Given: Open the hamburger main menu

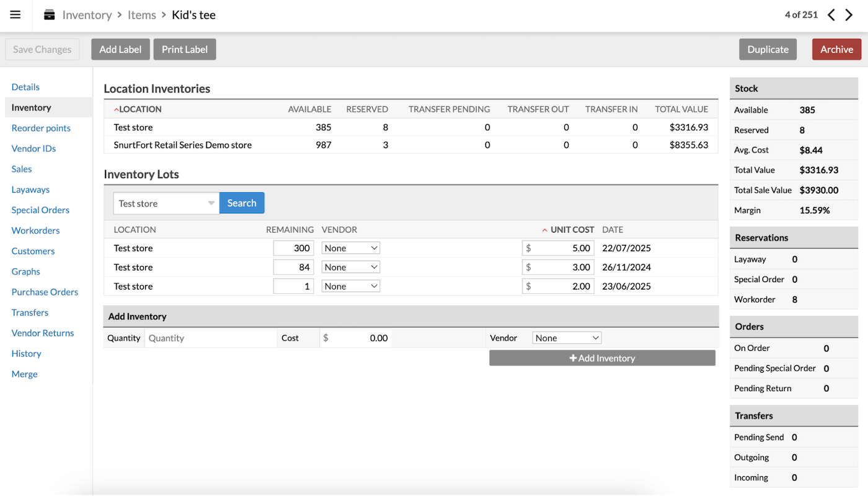Looking at the screenshot, I should (x=15, y=15).
